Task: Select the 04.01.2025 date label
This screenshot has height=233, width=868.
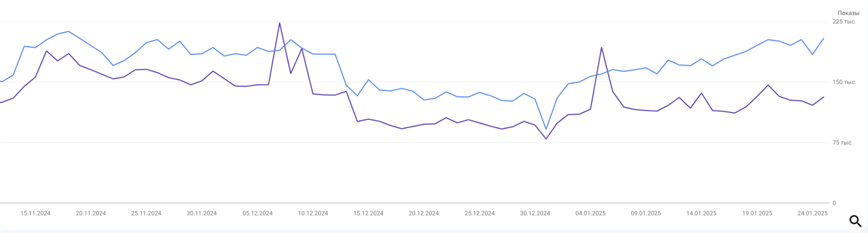Action: pos(591,213)
